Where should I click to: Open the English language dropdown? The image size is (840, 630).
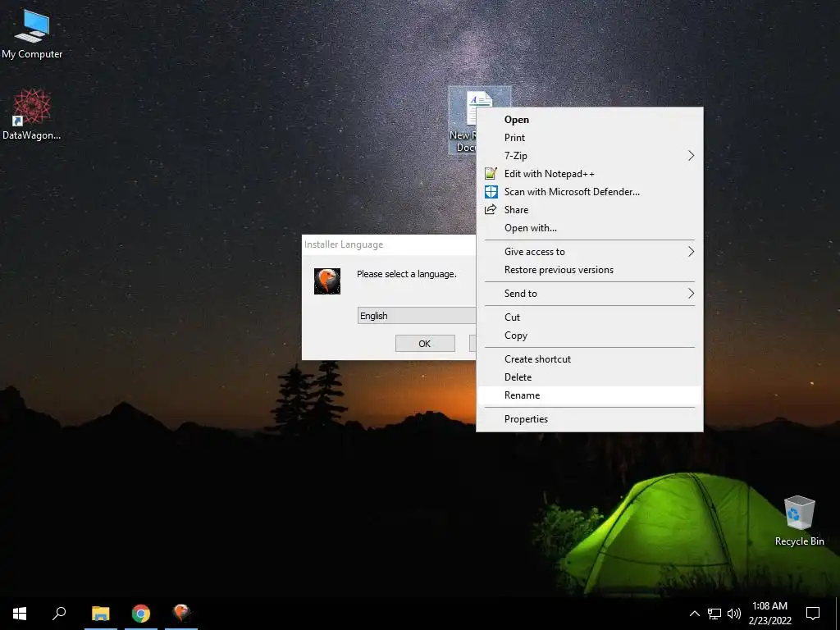point(417,316)
